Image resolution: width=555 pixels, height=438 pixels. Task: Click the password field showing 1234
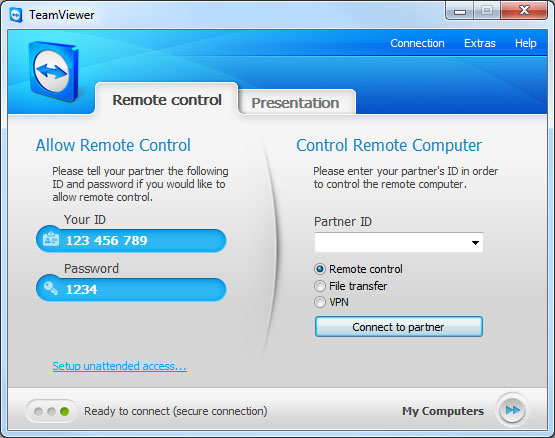point(131,289)
